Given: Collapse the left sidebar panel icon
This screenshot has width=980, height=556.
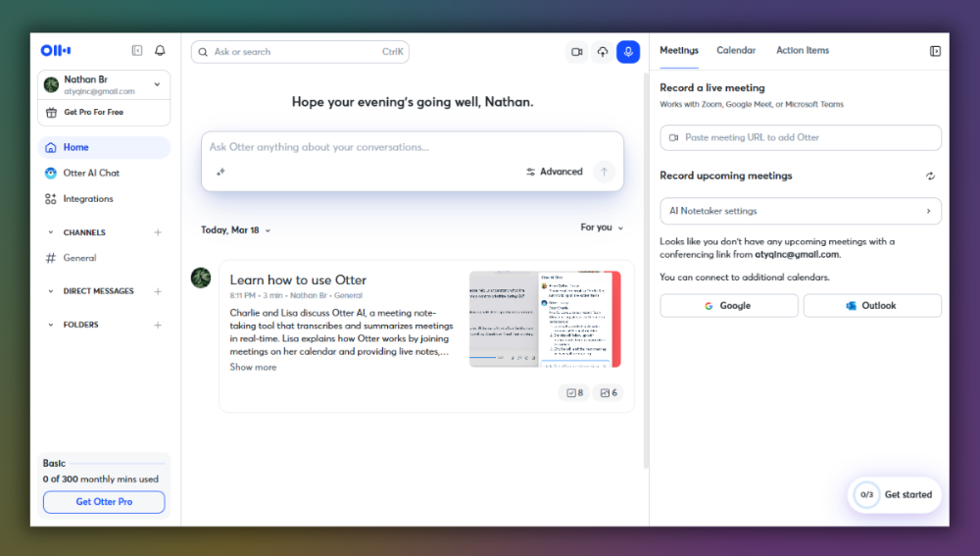Looking at the screenshot, I should tap(137, 51).
